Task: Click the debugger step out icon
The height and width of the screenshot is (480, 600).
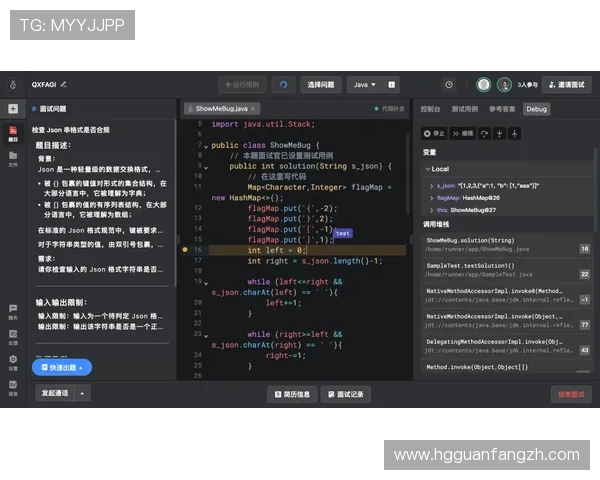Action: pyautogui.click(x=514, y=134)
